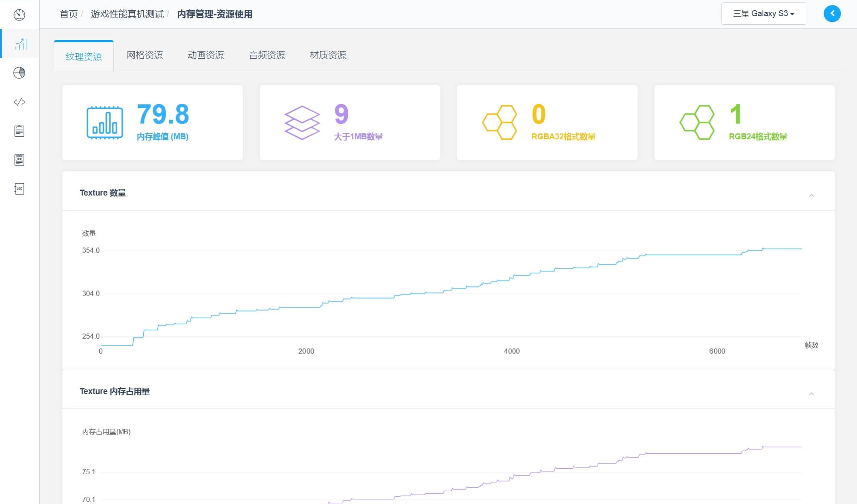Collapse the Texture 内存占用量 panel
This screenshot has height=504, width=857.
[811, 394]
